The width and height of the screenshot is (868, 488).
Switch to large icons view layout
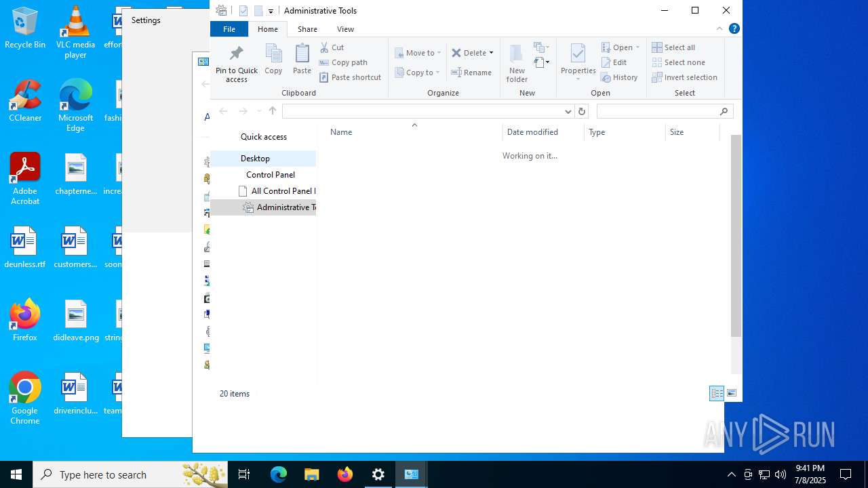pos(732,393)
